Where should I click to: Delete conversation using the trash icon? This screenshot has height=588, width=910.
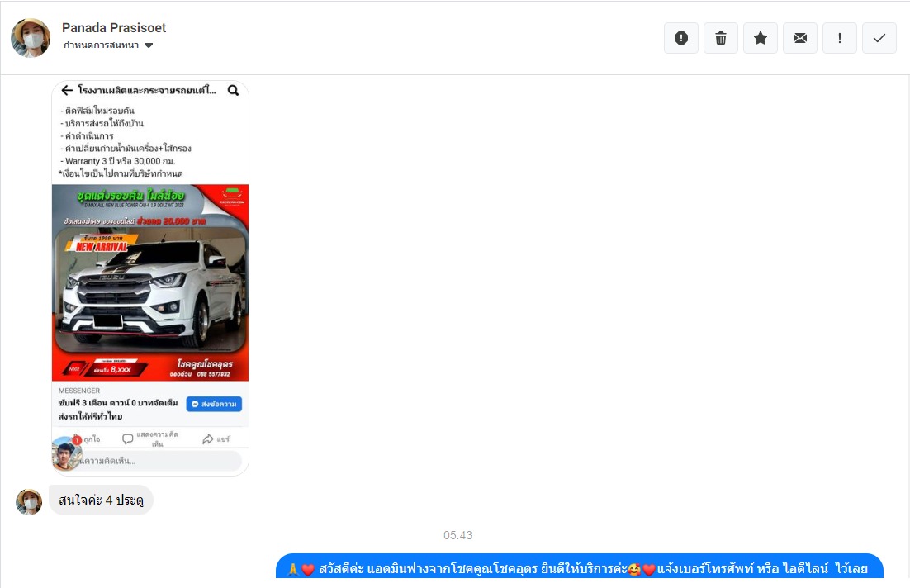721,38
